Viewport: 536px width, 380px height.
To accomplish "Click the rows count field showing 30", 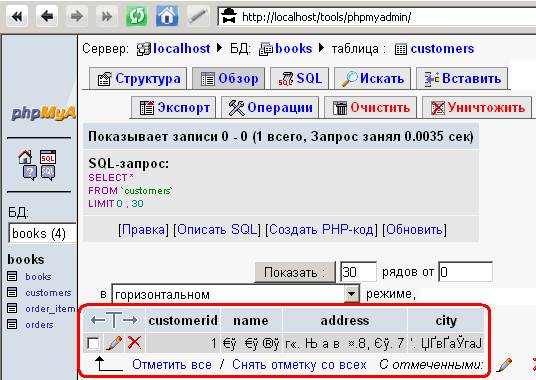I will pyautogui.click(x=359, y=272).
